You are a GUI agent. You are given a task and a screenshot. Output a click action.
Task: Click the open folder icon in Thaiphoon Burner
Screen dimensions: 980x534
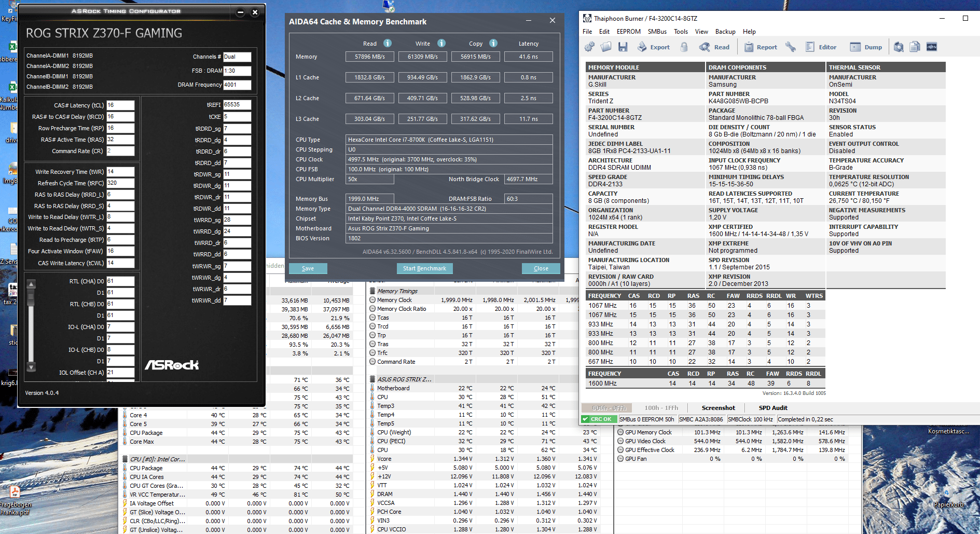(606, 47)
